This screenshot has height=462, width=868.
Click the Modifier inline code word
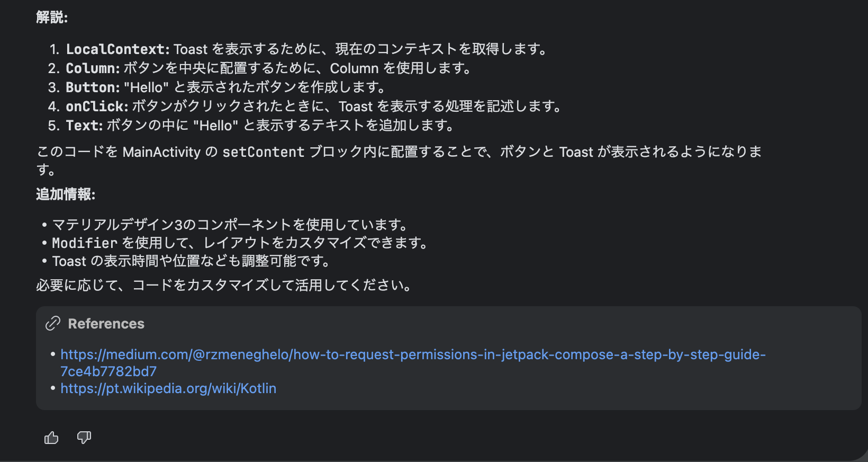[x=85, y=243]
